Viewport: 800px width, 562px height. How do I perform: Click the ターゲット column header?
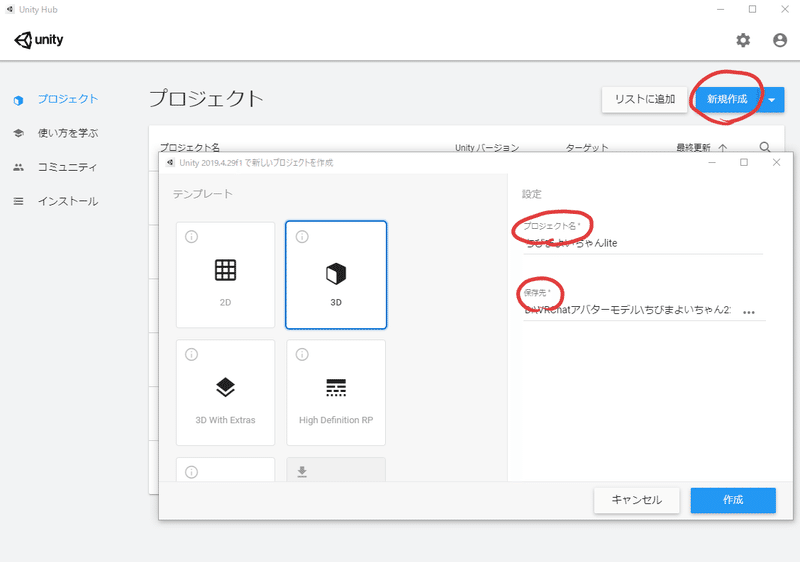[x=587, y=147]
